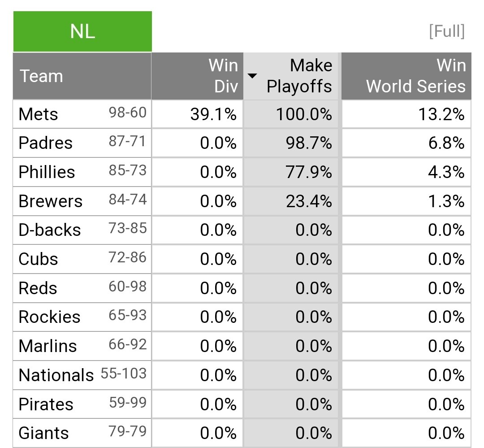Select the Nationals team name
This screenshot has width=484, height=448.
pyautogui.click(x=56, y=375)
